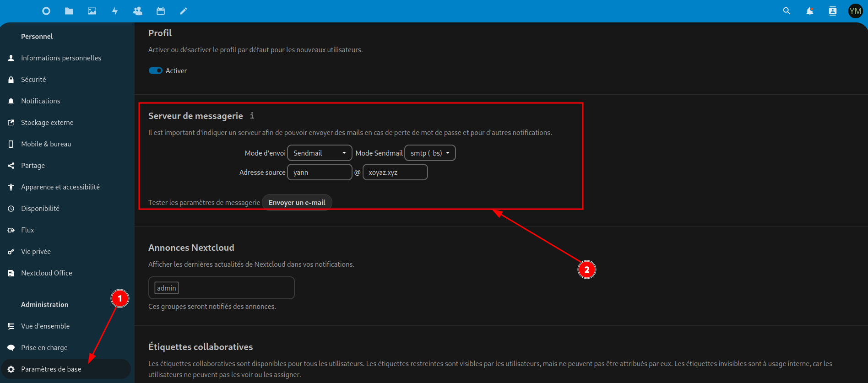Viewport: 868px width, 383px height.
Task: Go to Sécurité settings section
Action: pyautogui.click(x=33, y=80)
